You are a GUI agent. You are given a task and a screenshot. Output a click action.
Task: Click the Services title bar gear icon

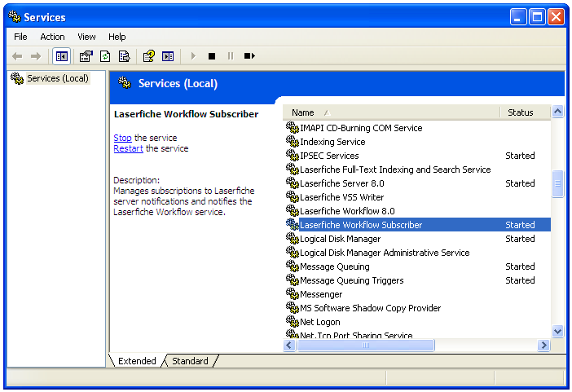pos(15,16)
